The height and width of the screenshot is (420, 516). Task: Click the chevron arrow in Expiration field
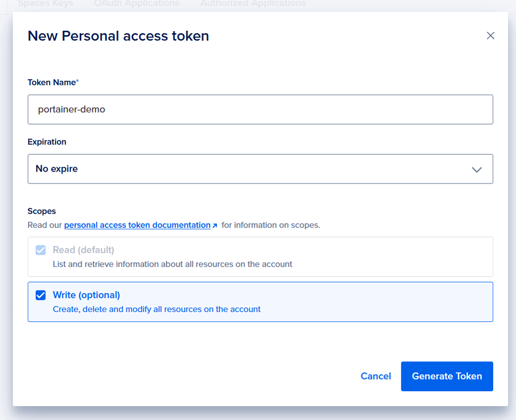click(476, 170)
